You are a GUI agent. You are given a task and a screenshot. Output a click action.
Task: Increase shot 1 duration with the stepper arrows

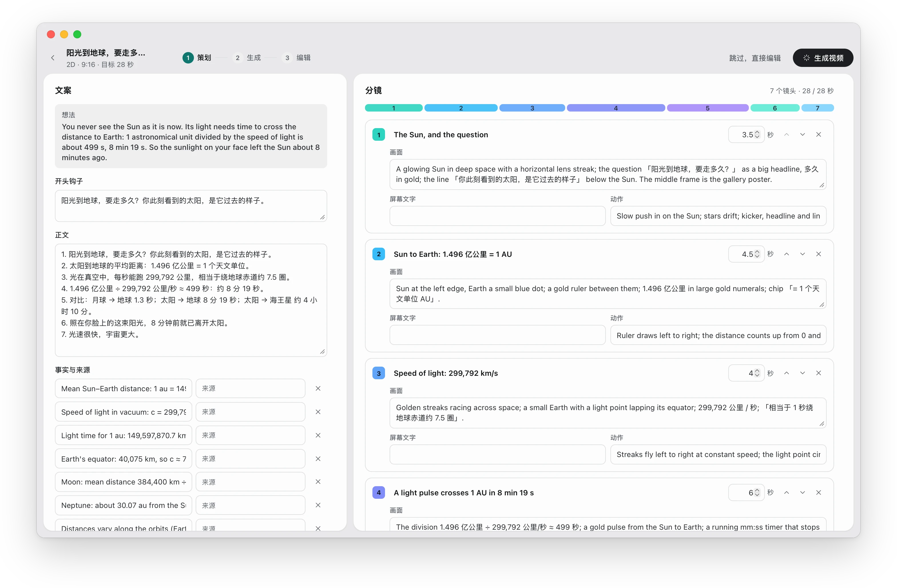tap(757, 132)
